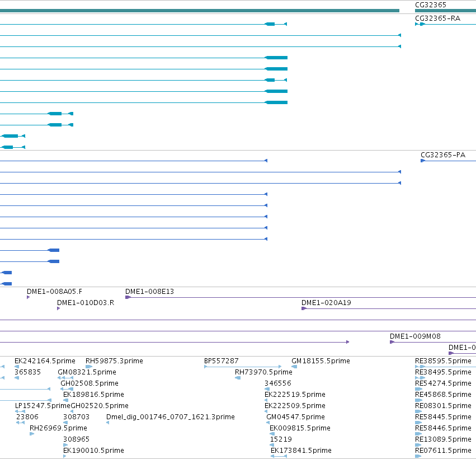Viewport: 476px width, 459px height.
Task: Click the DME1-020A19 clone label
Action: coord(326,303)
